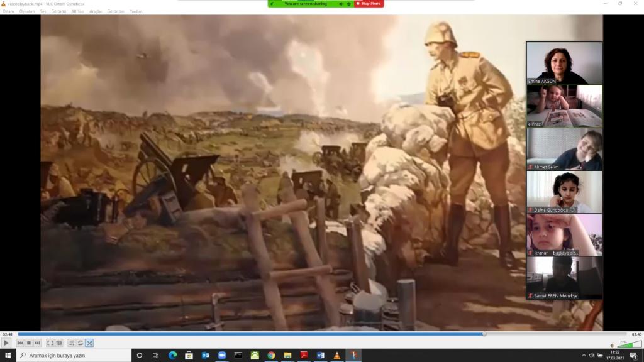The image size is (644, 362).
Task: Click total time 03:40 label
Action: click(636, 334)
